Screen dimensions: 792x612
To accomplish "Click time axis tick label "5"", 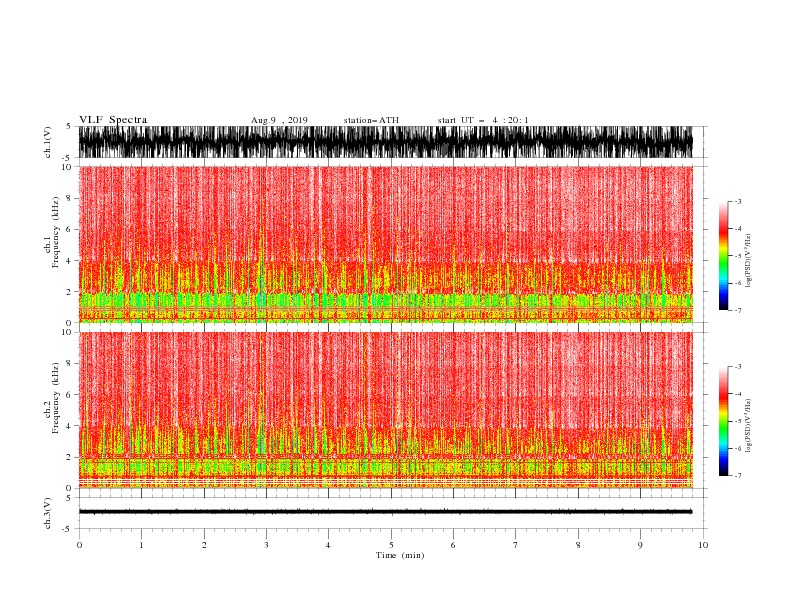I will point(391,545).
